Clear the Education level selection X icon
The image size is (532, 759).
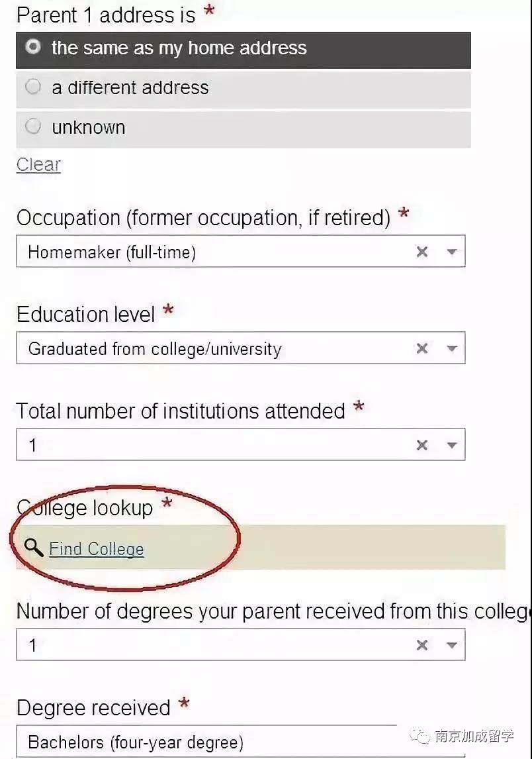422,348
